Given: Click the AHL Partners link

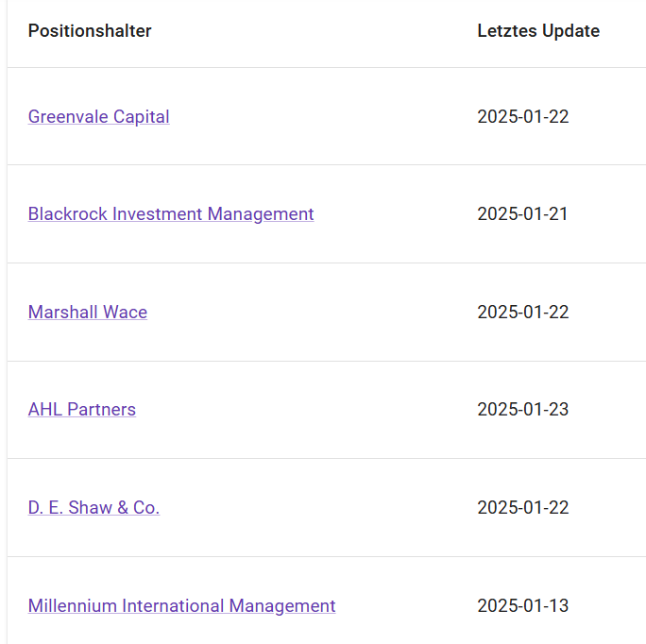Looking at the screenshot, I should point(81,410).
